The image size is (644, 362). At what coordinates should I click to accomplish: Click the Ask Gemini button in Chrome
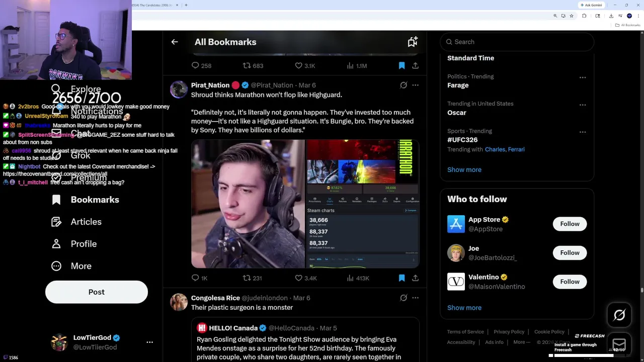tap(592, 5)
